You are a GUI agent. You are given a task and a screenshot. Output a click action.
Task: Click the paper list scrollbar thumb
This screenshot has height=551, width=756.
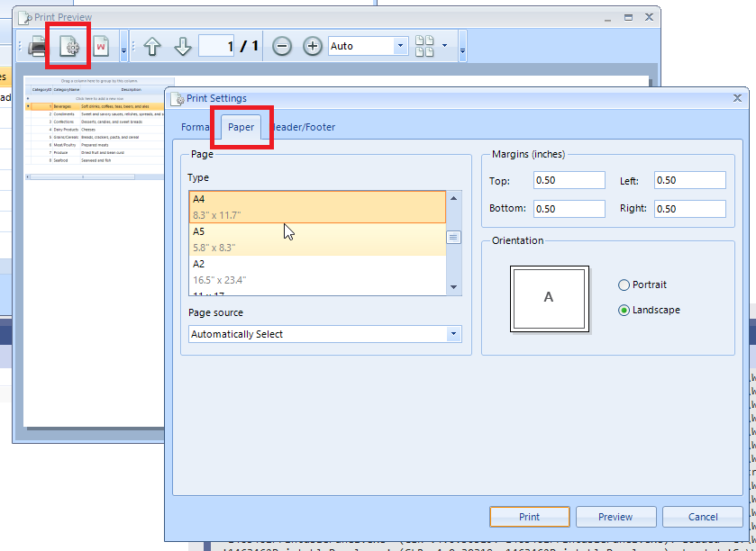click(x=453, y=238)
